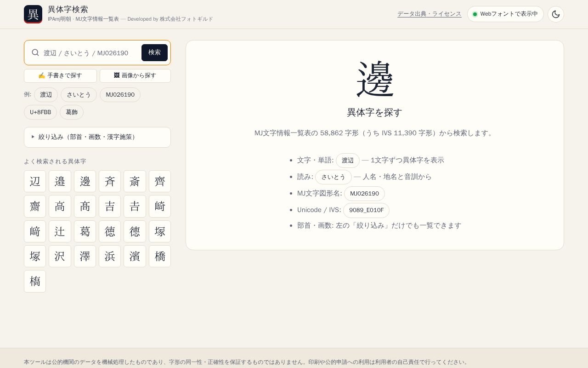Pick the 齋 tile in popular variants

[x=35, y=206]
